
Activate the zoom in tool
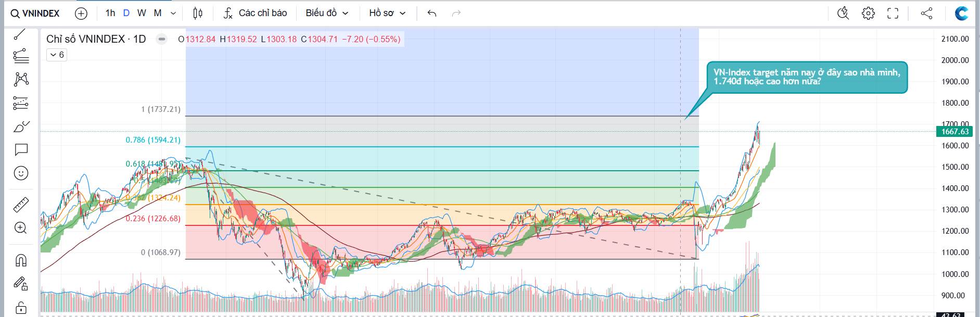coord(21,228)
